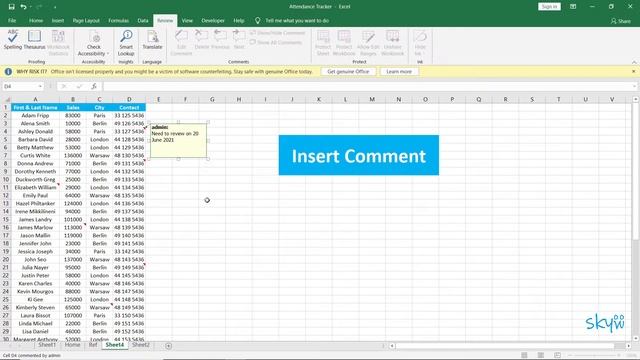Open the Check Accessibility dropdown arrow
The image size is (640, 360).
pos(108,53)
